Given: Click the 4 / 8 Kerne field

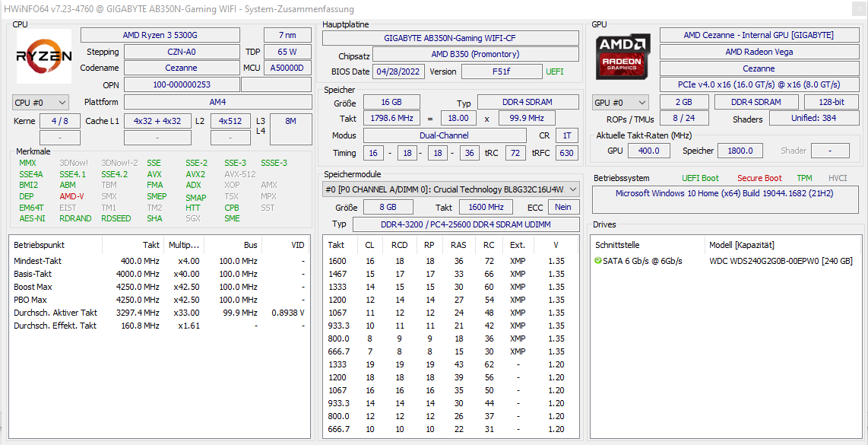Looking at the screenshot, I should coord(60,121).
